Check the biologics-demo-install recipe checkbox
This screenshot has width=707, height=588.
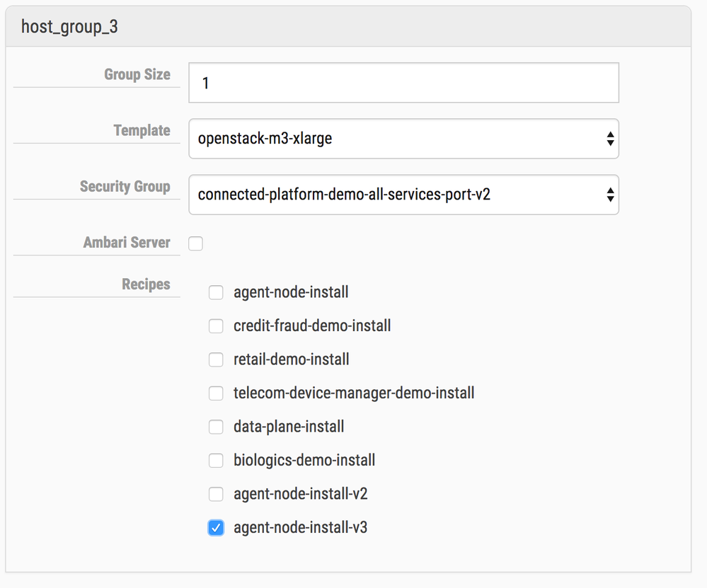[216, 461]
